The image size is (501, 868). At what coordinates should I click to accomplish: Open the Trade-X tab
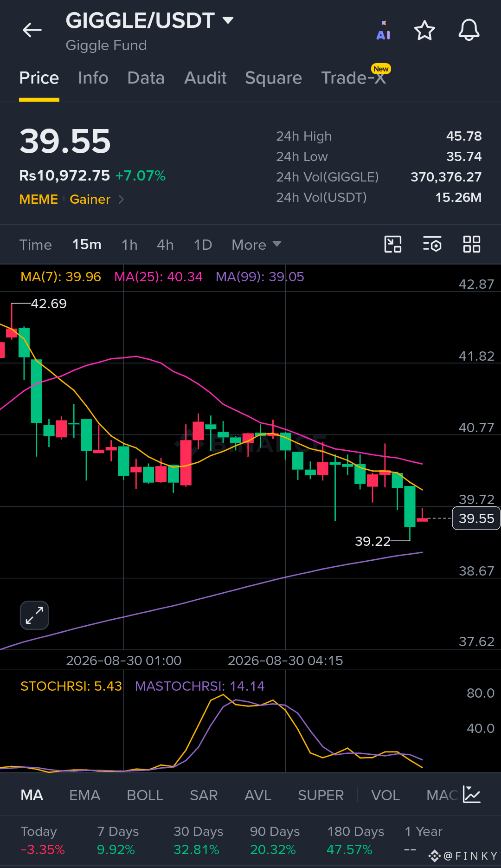click(x=354, y=78)
